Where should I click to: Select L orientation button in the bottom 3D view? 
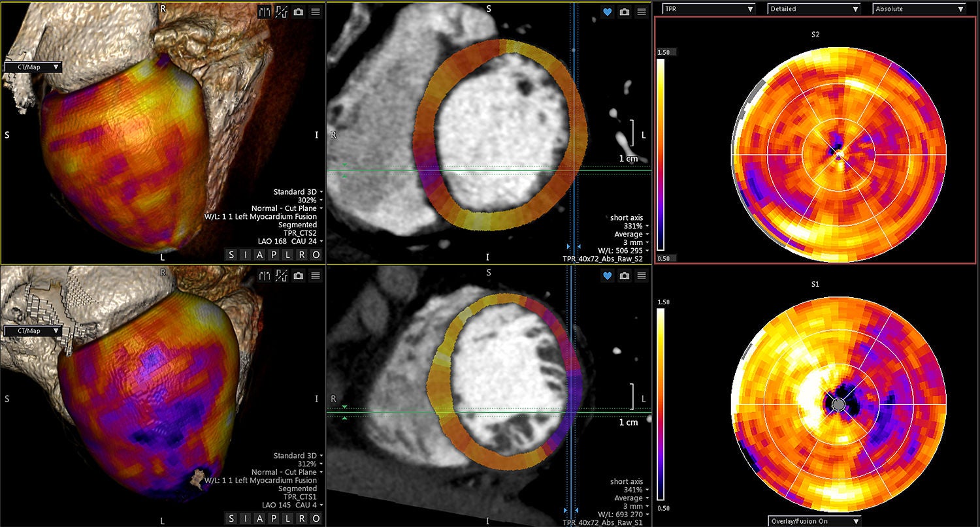[287, 519]
